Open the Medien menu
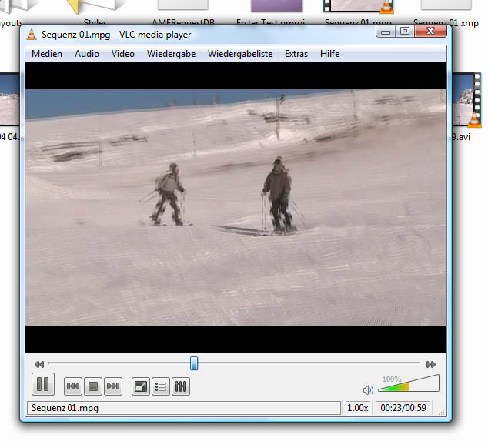 [47, 54]
